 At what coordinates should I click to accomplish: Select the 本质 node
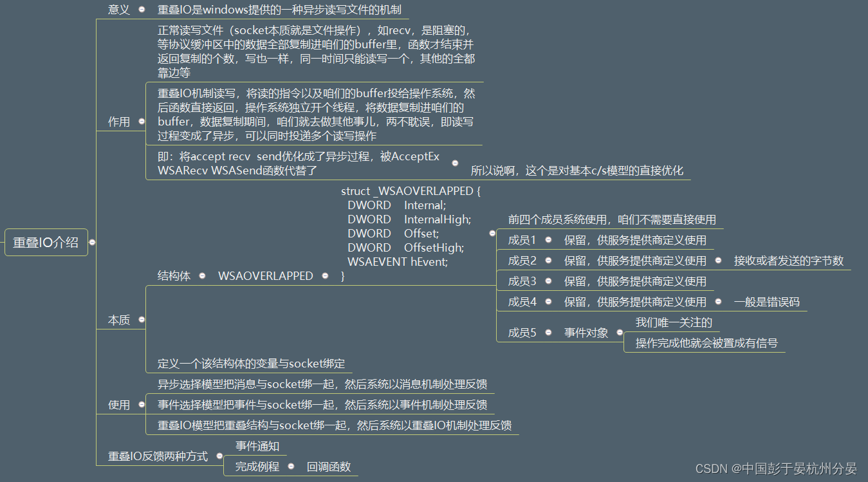(x=119, y=320)
